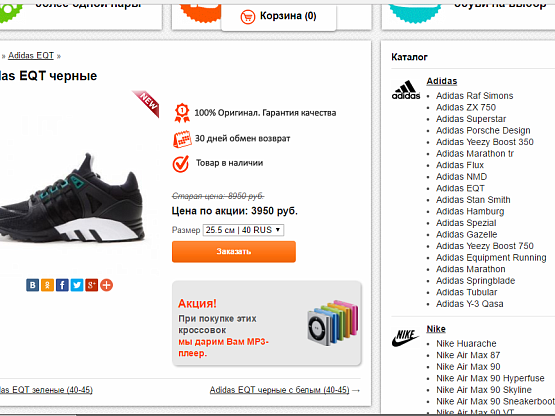
Task: Open the Adidas catalog heading link
Action: coord(442,81)
